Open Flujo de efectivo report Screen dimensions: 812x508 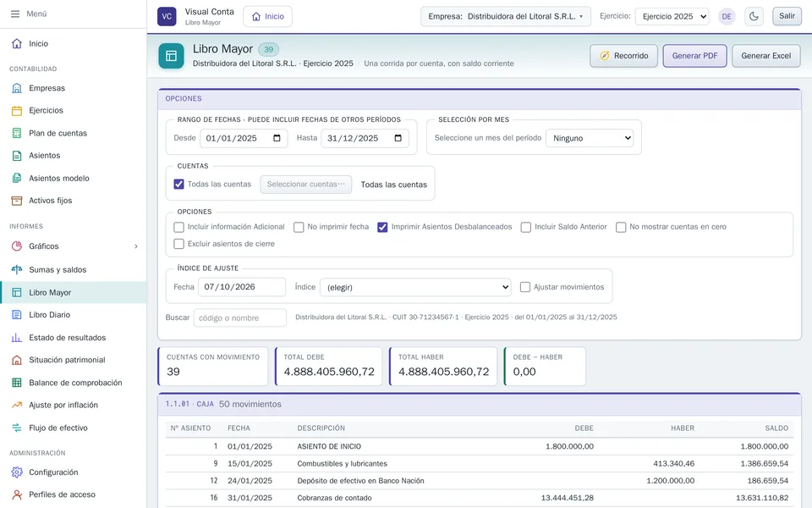74,428
